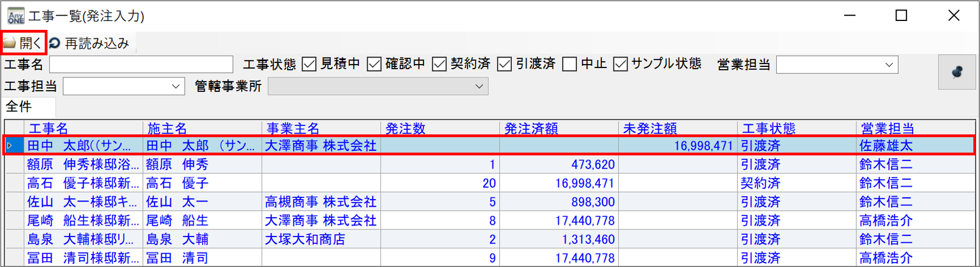The width and height of the screenshot is (980, 267).
Task: Uncheck the 見積中 checkbox
Action: click(x=309, y=64)
